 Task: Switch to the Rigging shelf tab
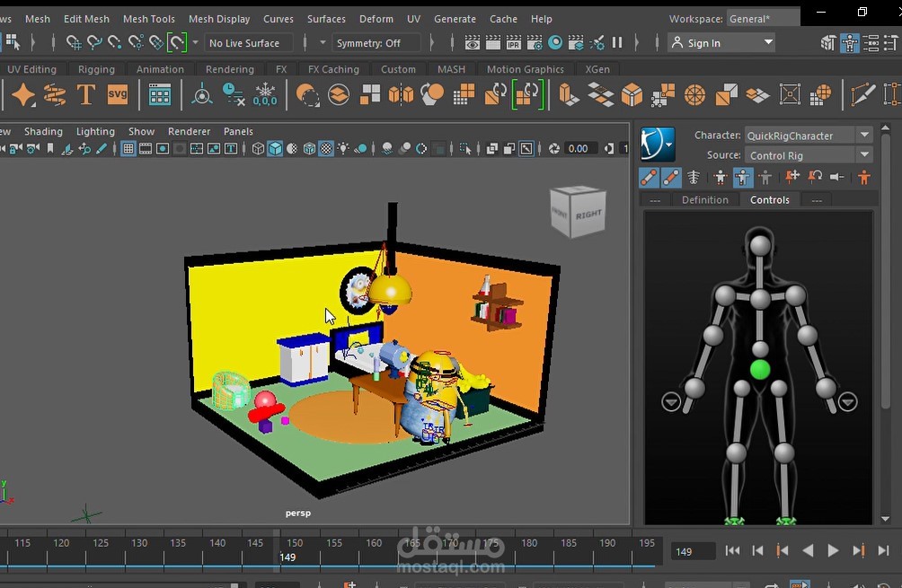click(96, 69)
